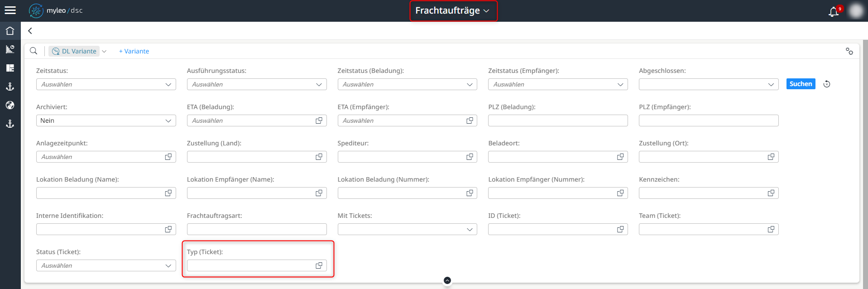Open the analytics chart sidebar icon
868x289 pixels.
[10, 49]
